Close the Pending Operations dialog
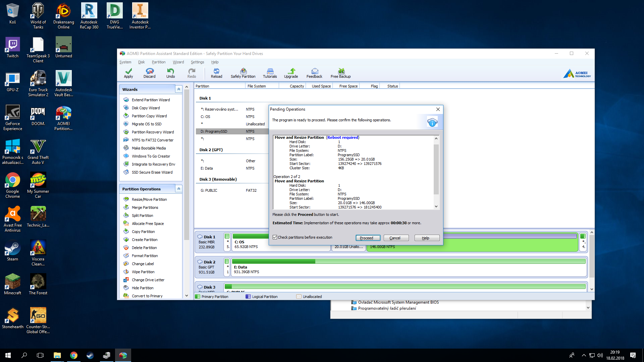 pos(438,109)
